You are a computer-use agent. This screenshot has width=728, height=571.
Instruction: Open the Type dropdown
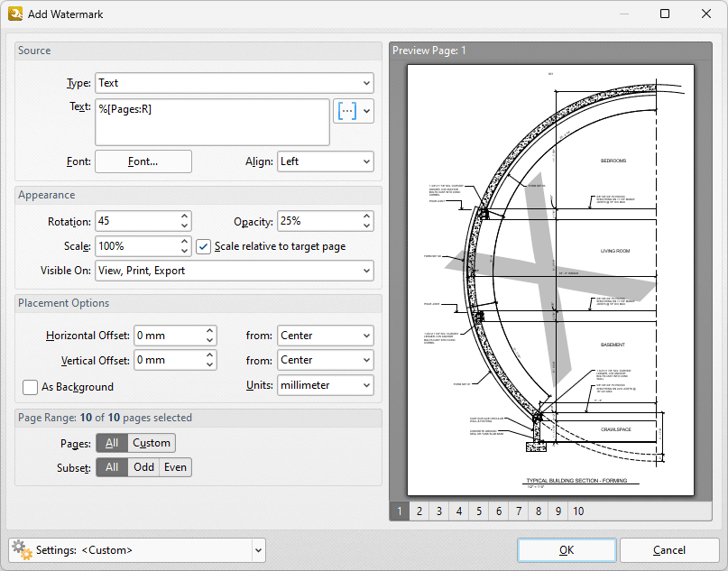(234, 83)
